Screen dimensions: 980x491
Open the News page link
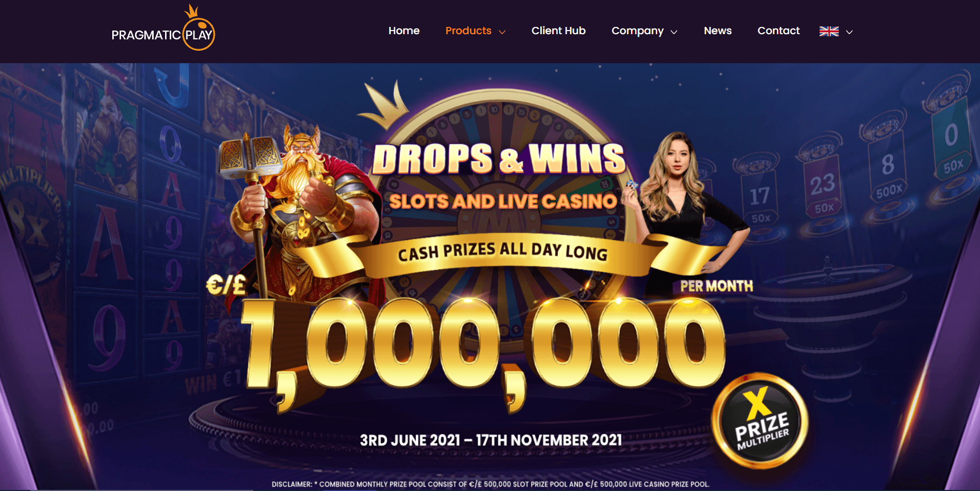(x=718, y=31)
